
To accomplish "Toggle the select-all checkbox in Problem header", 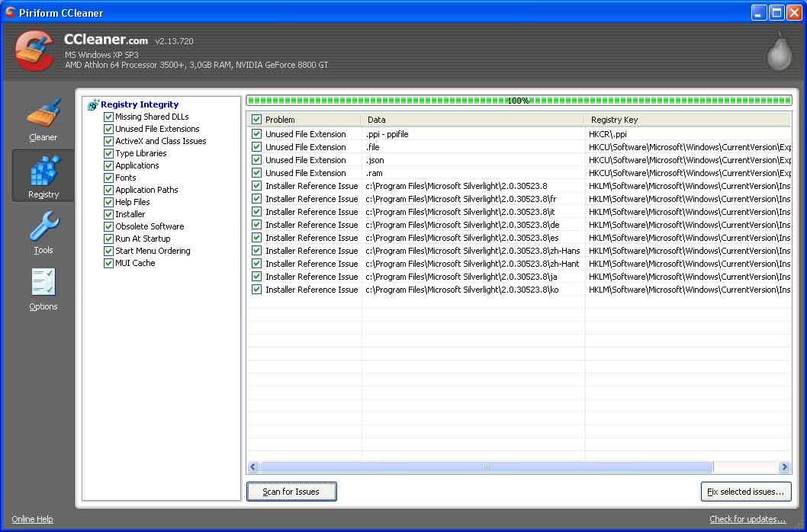I will pos(256,120).
